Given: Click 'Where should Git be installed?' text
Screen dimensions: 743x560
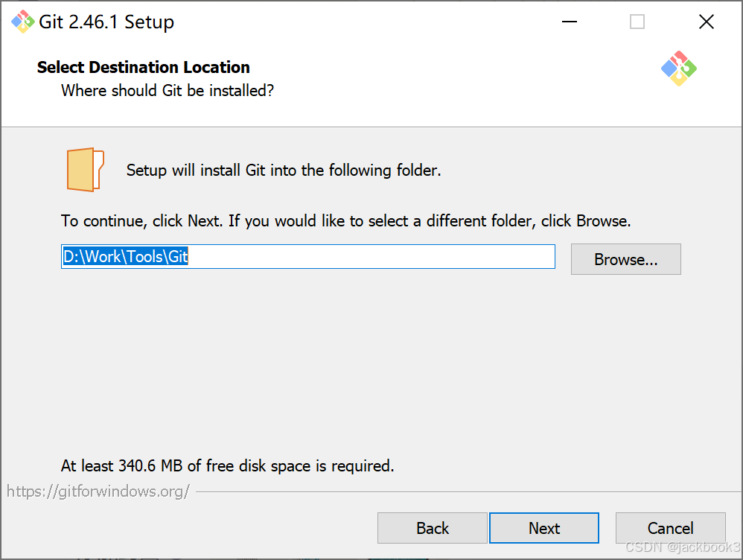Looking at the screenshot, I should (x=168, y=91).
